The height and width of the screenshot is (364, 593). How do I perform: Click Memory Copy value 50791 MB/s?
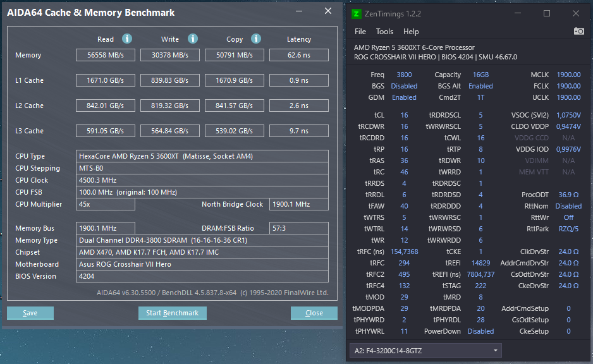pos(235,55)
